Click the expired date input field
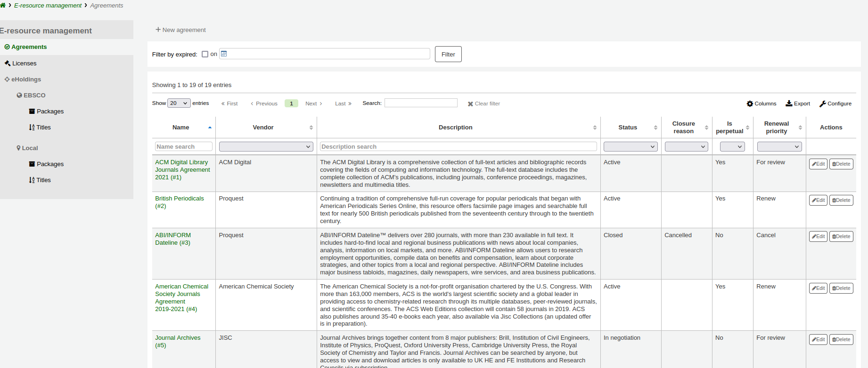Viewport: 868px width, 368px height. point(325,54)
